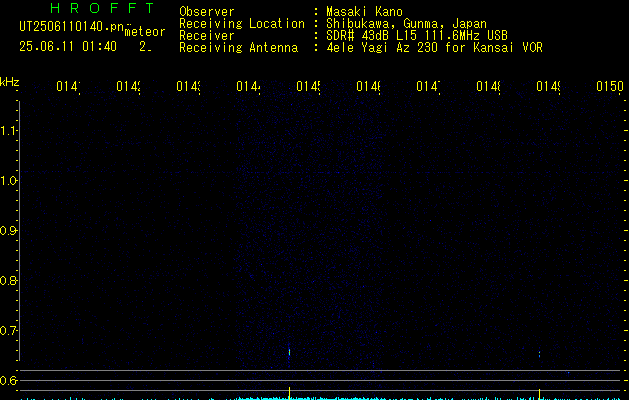The height and width of the screenshot is (400, 629).
Task: Click the 0.6 frequency axis label
Action: tap(8, 380)
